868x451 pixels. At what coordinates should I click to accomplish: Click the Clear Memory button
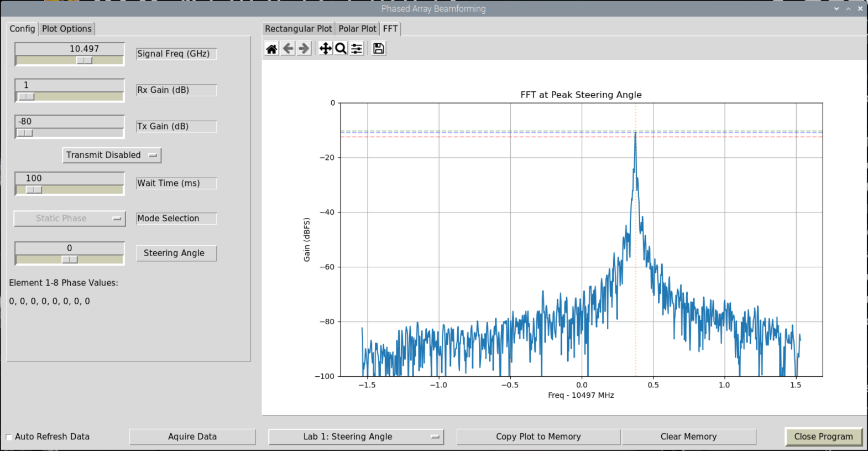(x=688, y=437)
